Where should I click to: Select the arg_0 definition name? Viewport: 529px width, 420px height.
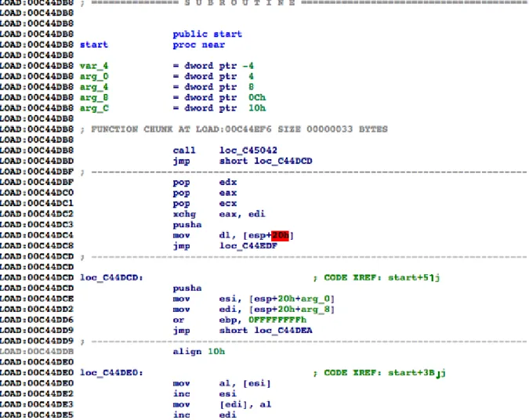click(x=94, y=76)
